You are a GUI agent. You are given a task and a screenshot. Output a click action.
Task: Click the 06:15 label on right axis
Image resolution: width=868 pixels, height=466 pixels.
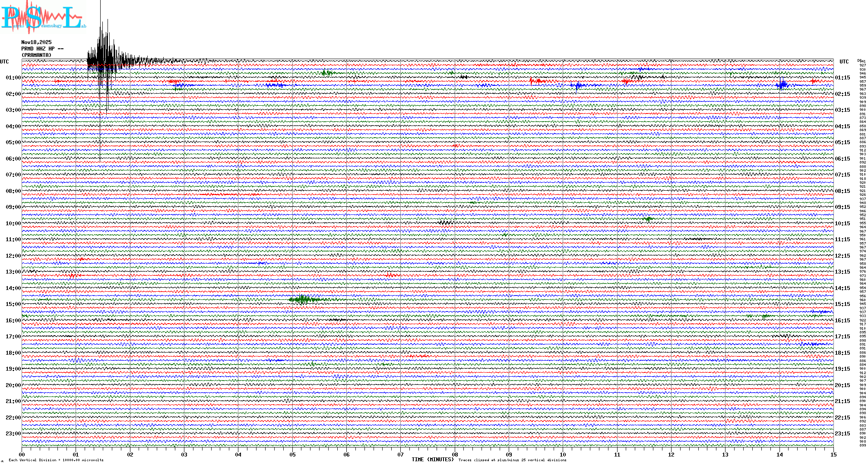(842, 159)
